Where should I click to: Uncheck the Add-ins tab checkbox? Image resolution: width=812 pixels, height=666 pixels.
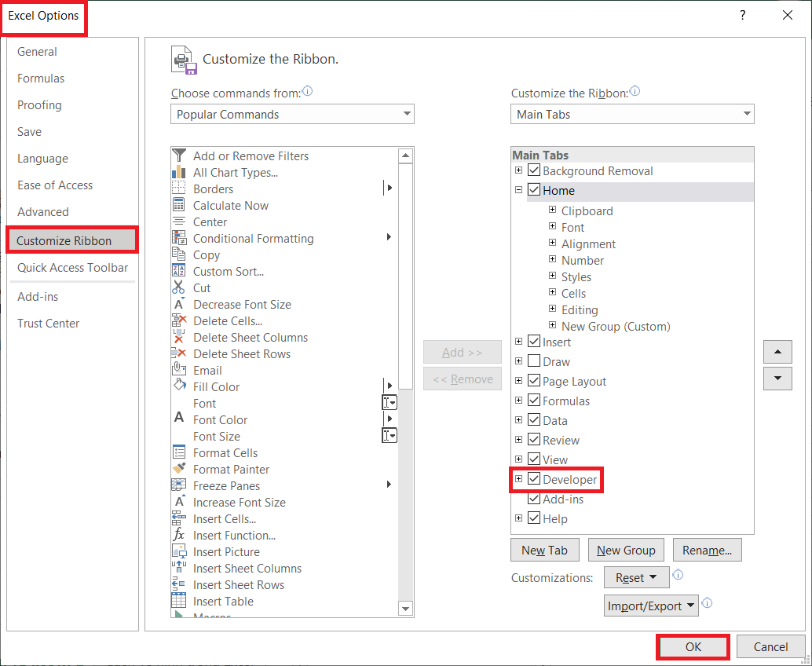[x=534, y=499]
